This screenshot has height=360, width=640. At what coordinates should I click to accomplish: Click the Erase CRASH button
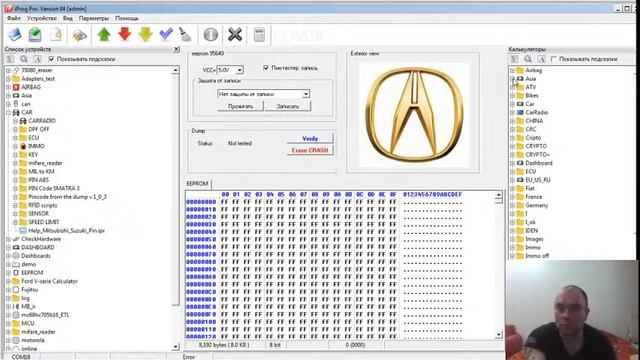pyautogui.click(x=310, y=150)
